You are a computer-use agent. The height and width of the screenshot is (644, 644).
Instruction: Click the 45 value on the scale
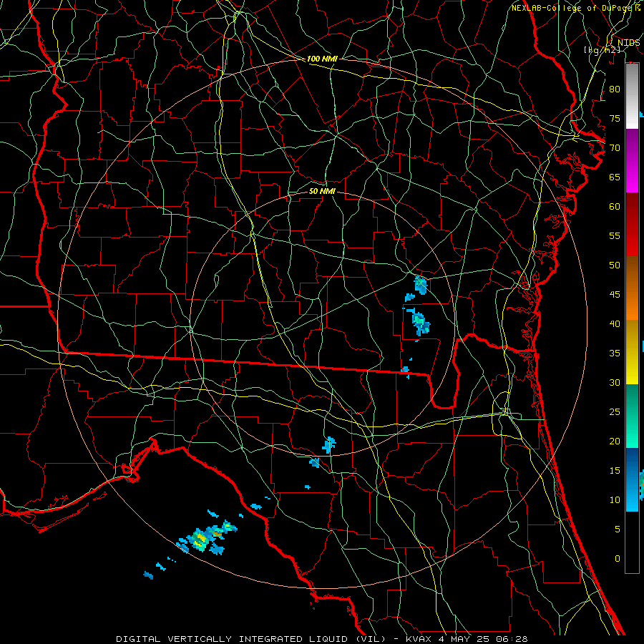[615, 295]
